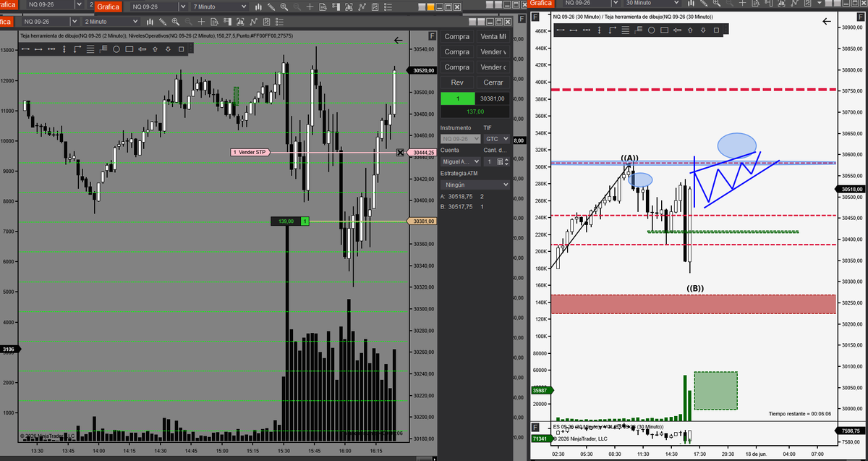Click Vender v sell button
The image size is (868, 461).
(x=493, y=51)
